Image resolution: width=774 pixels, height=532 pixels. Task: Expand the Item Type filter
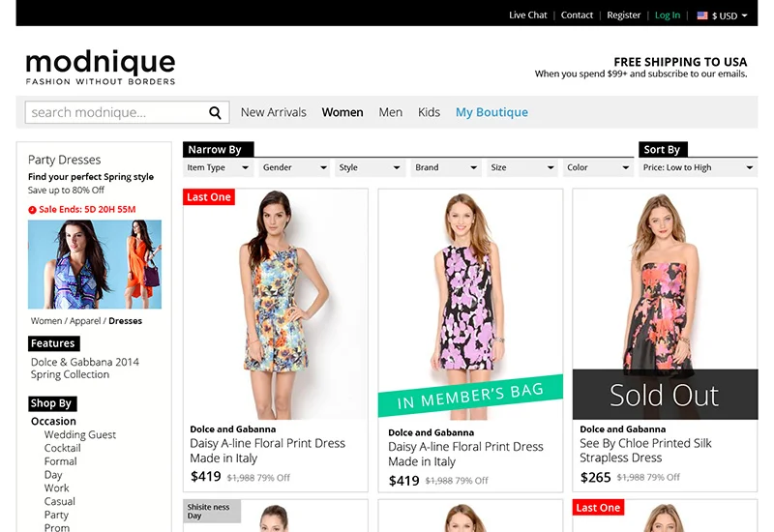click(x=218, y=167)
